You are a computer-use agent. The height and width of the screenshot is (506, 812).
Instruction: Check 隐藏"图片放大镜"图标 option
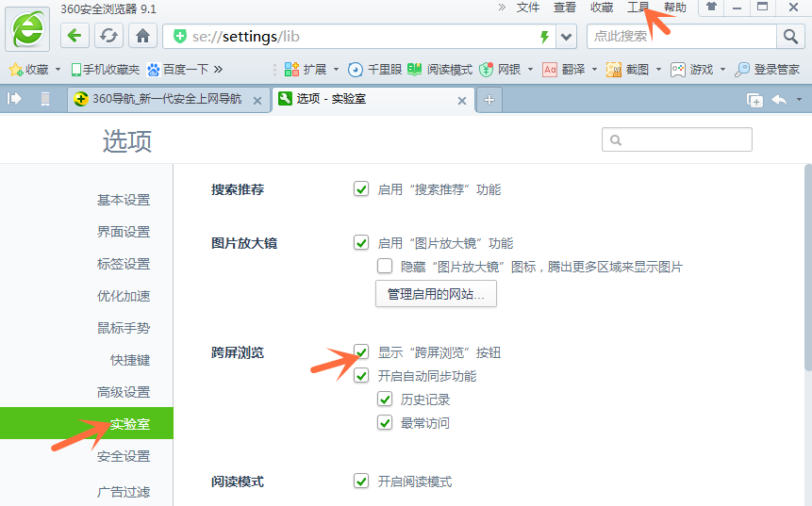(x=385, y=267)
